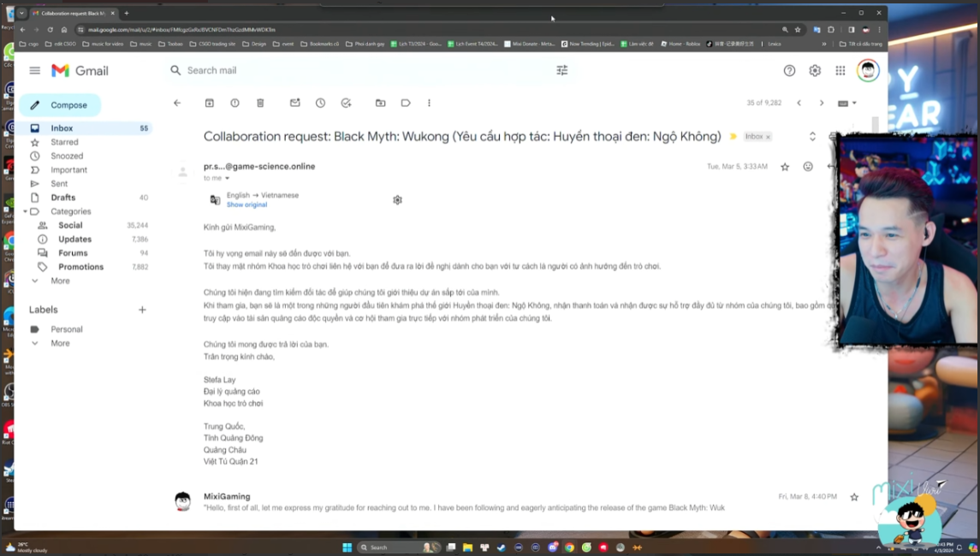
Task: Mark the email as unread
Action: tap(295, 104)
